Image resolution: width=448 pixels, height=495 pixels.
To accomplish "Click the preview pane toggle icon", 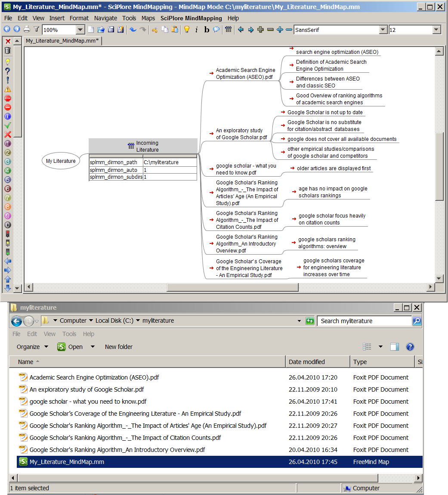I will (394, 347).
